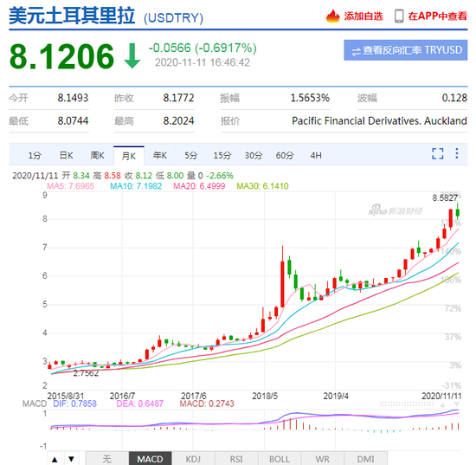Click the latest green candlestick on chart
Screen dimensions: 476x465
point(458,211)
